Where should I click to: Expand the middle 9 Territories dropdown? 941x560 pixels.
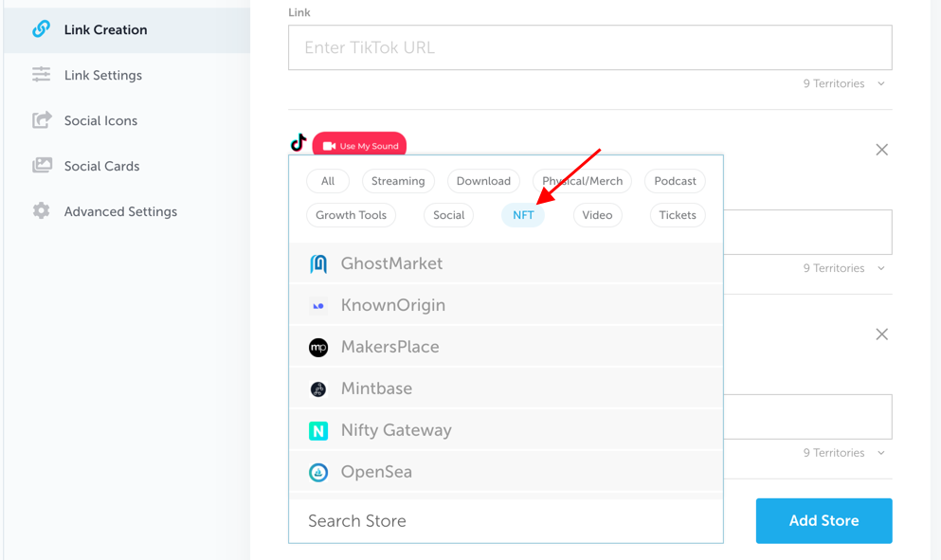click(x=843, y=268)
